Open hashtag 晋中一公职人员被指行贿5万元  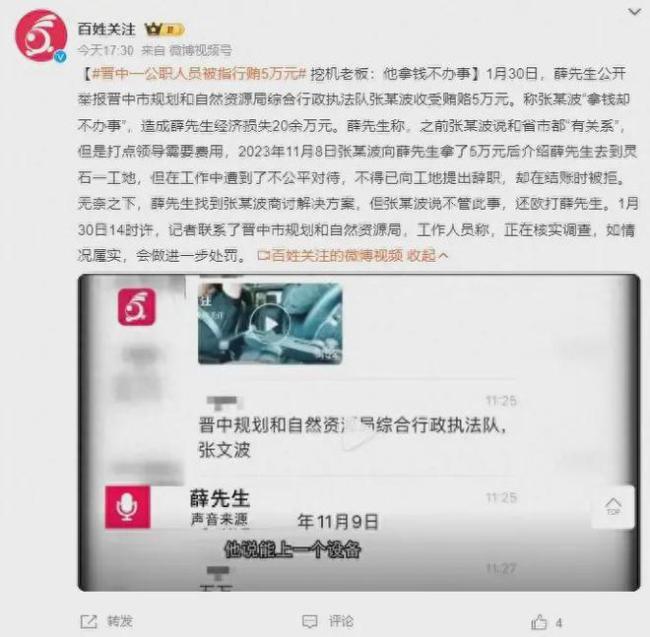199,74
